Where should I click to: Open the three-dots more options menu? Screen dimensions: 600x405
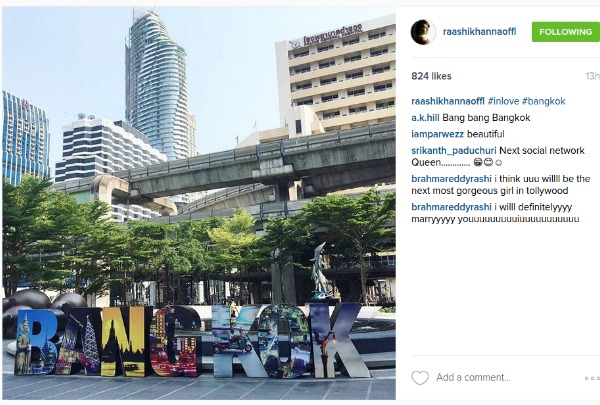pos(592,378)
